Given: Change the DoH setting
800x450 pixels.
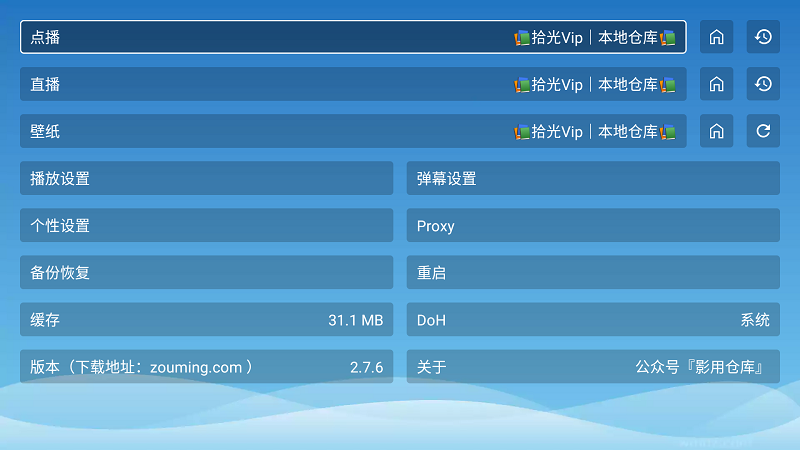Looking at the screenshot, I should click(x=593, y=319).
